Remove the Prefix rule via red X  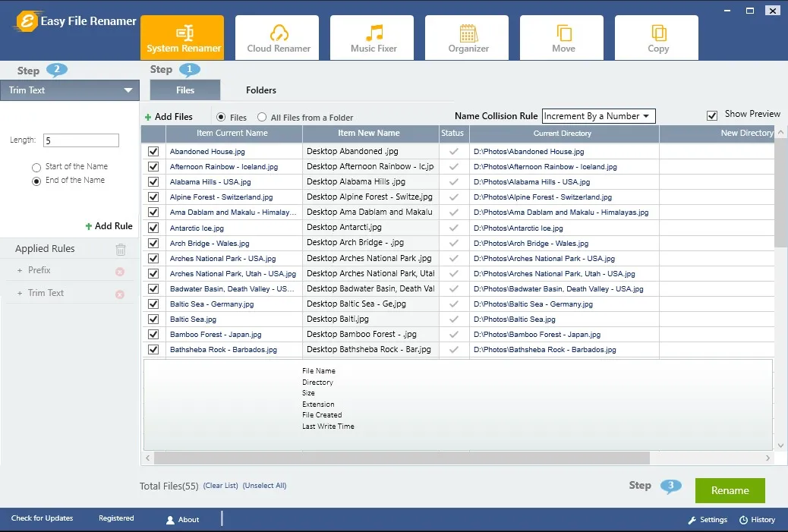pyautogui.click(x=120, y=272)
